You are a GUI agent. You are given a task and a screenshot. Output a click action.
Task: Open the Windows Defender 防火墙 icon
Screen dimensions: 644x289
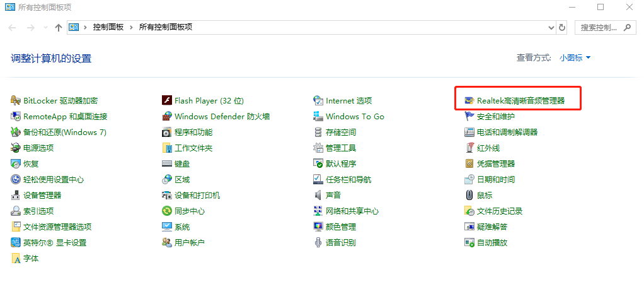coord(167,116)
